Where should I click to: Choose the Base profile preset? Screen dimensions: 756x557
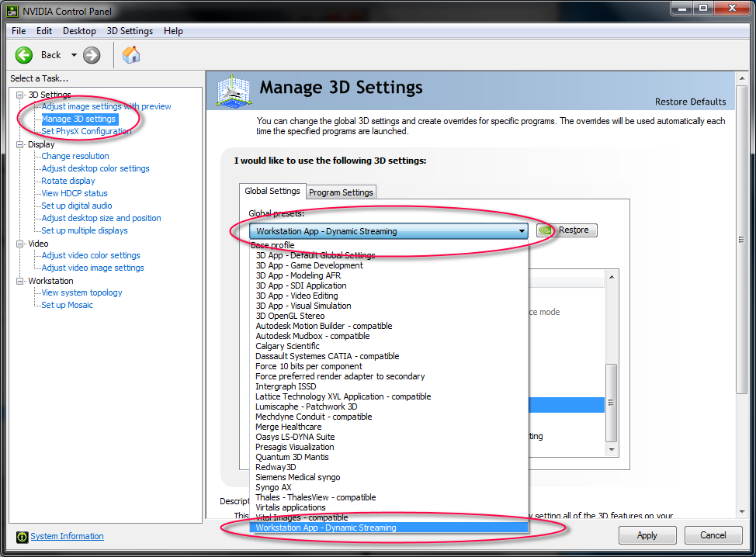pos(389,245)
